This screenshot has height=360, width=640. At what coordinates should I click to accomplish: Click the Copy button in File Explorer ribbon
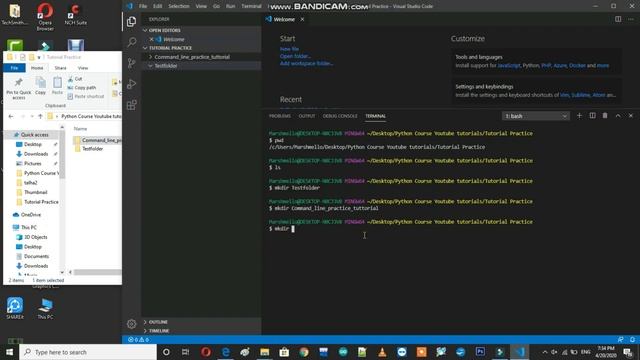coord(40,86)
